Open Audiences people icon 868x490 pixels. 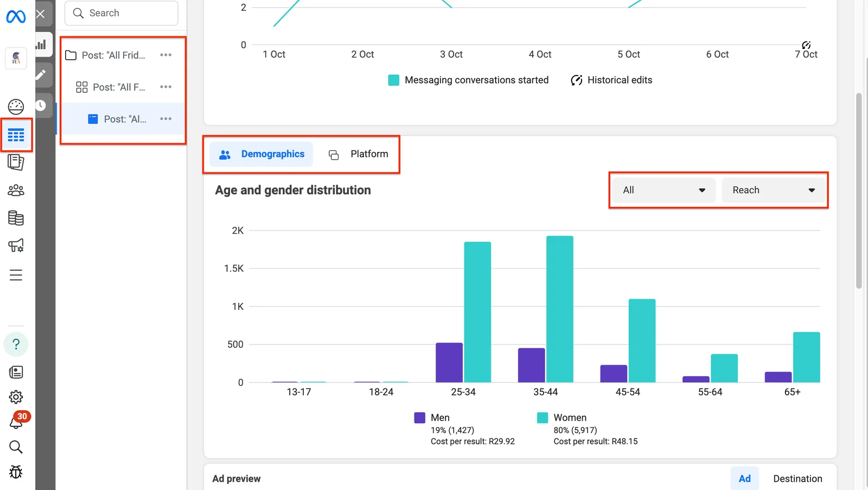point(16,190)
